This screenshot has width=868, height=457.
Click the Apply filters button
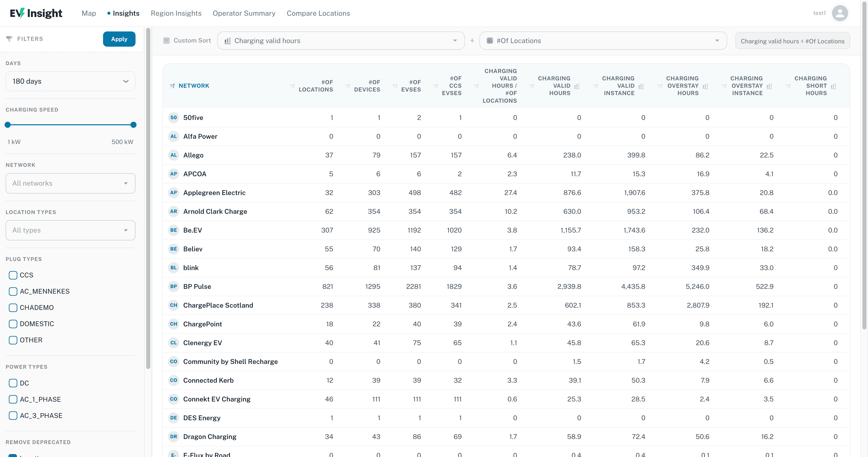click(x=119, y=39)
